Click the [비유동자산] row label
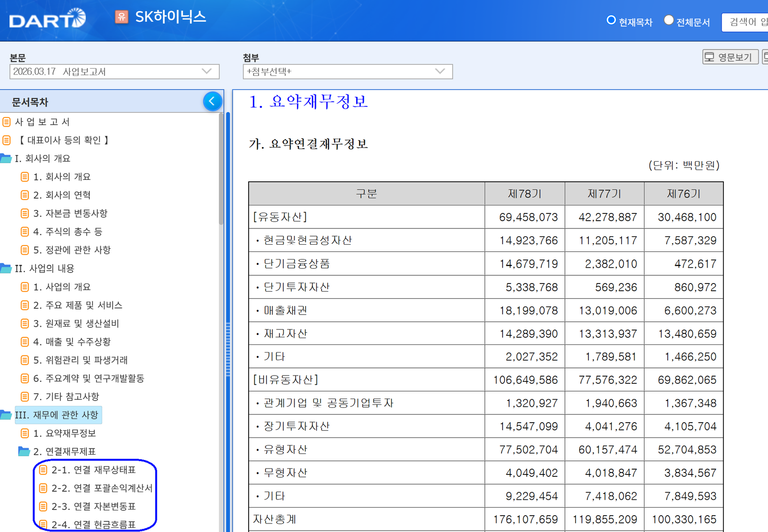The height and width of the screenshot is (532, 768). [x=286, y=380]
